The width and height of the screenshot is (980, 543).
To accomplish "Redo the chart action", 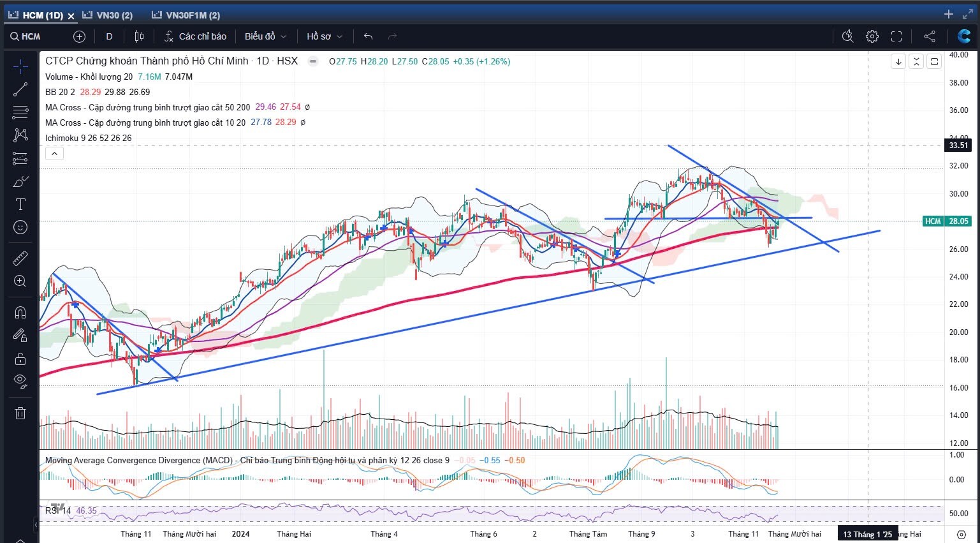I will [392, 36].
